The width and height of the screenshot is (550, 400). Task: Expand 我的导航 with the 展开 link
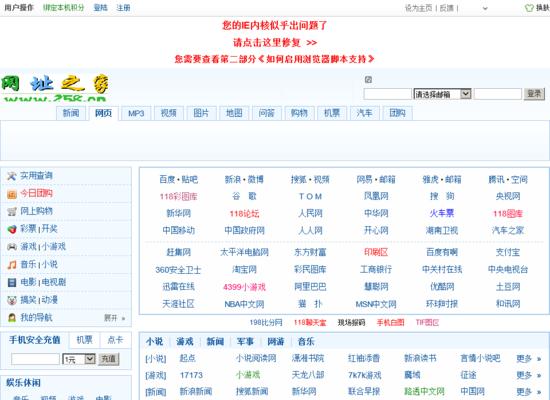[114, 318]
